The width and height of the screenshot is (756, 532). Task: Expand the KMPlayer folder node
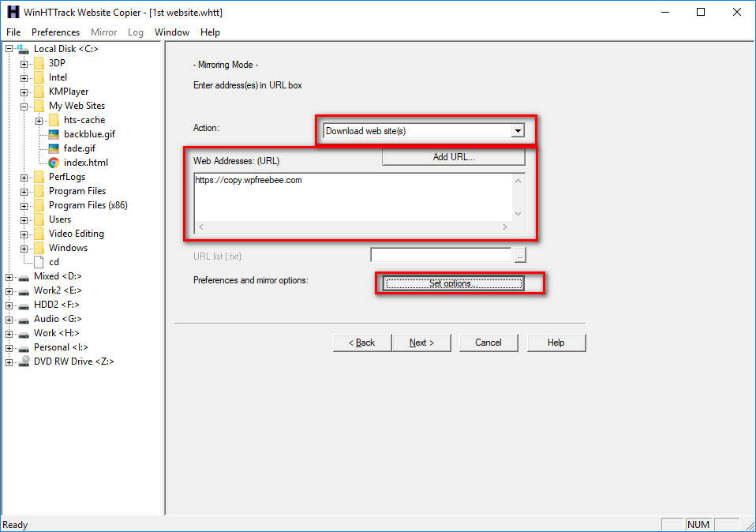24,92
